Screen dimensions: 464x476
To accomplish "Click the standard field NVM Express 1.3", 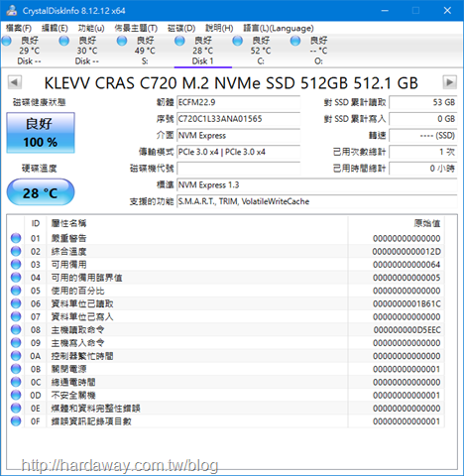I will [317, 185].
